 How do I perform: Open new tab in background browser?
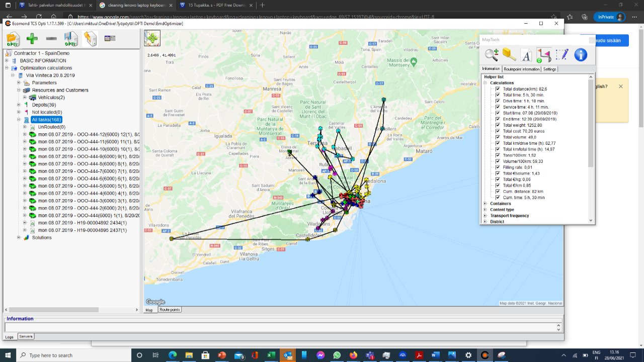[262, 5]
